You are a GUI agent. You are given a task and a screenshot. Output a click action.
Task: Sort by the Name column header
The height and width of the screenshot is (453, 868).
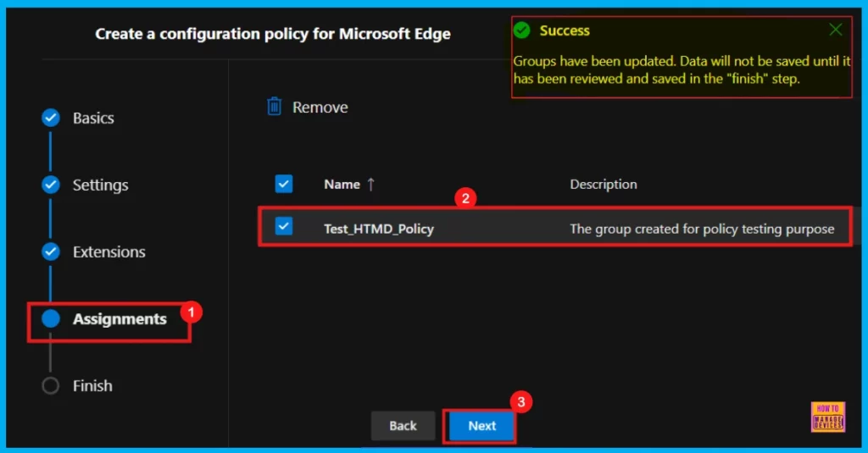tap(342, 185)
